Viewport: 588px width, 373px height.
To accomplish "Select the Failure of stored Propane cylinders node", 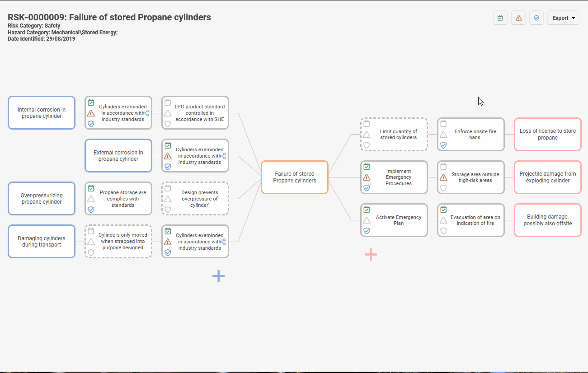I will (x=295, y=177).
